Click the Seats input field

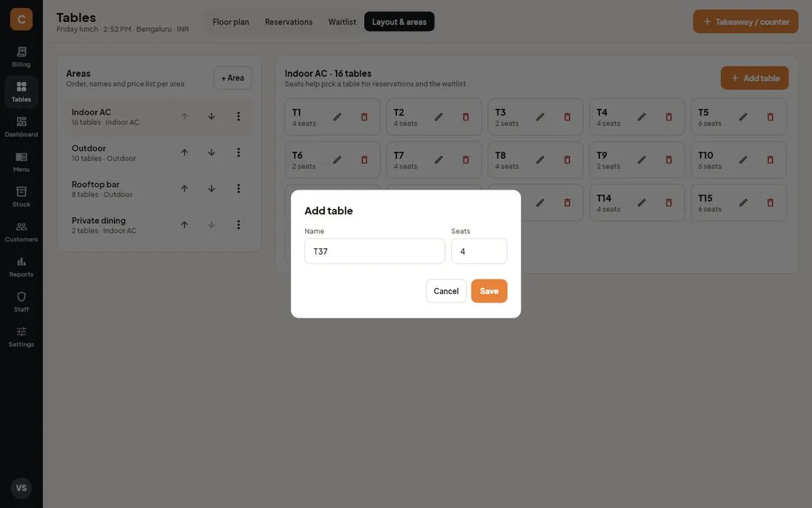479,251
